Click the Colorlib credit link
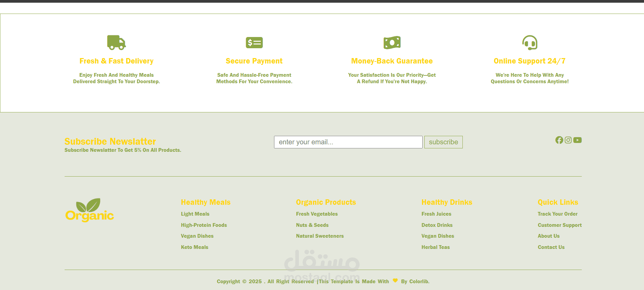 [x=419, y=282]
